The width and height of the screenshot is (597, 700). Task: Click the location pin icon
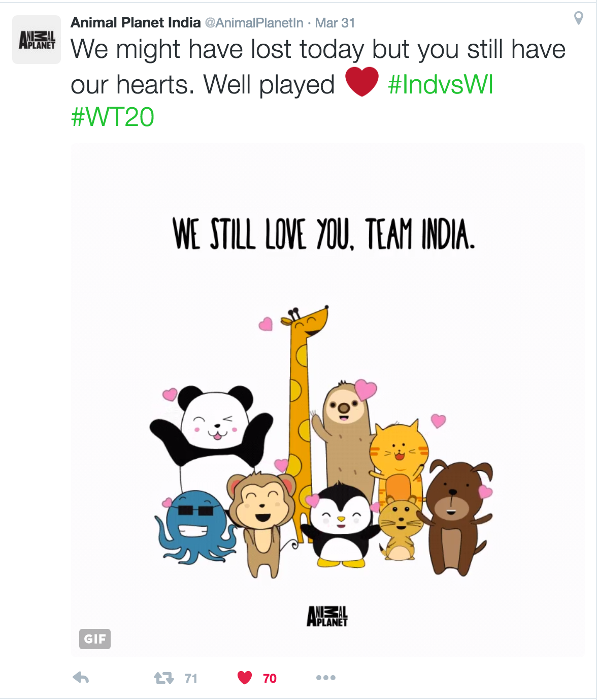click(578, 18)
